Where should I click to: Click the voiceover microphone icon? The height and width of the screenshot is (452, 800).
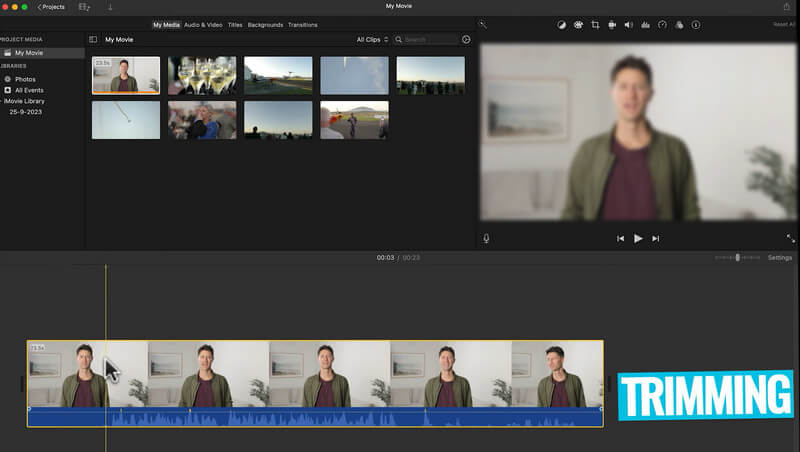[x=486, y=238]
